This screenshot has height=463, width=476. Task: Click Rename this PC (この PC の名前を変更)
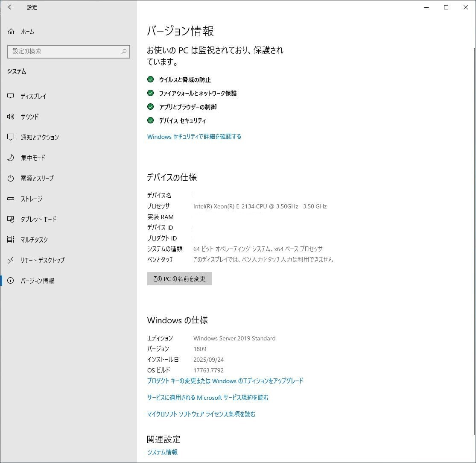point(179,279)
